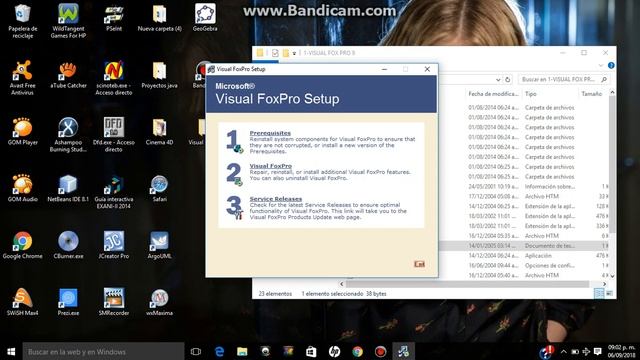640x360 pixels.
Task: Open Dfd.exe shortcut on desktop
Action: click(114, 135)
